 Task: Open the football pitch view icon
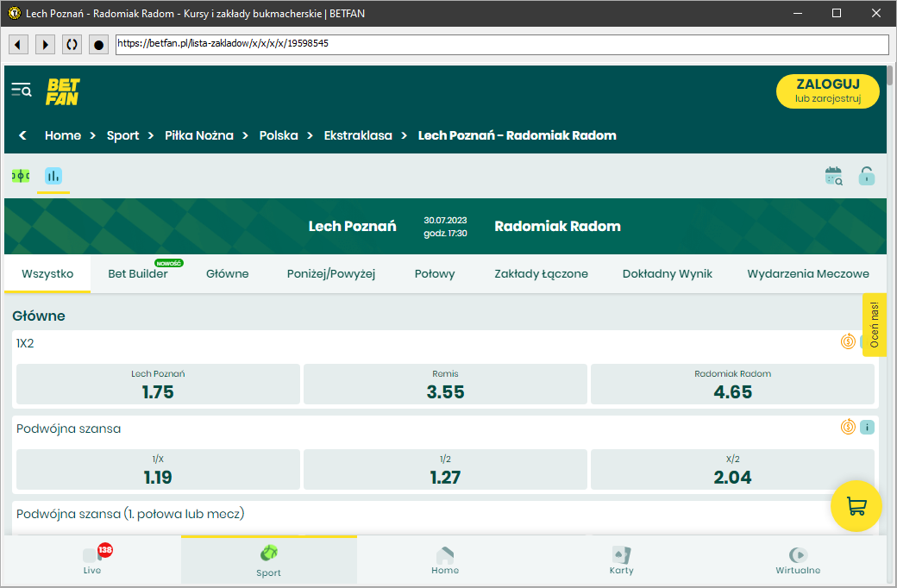(x=21, y=176)
